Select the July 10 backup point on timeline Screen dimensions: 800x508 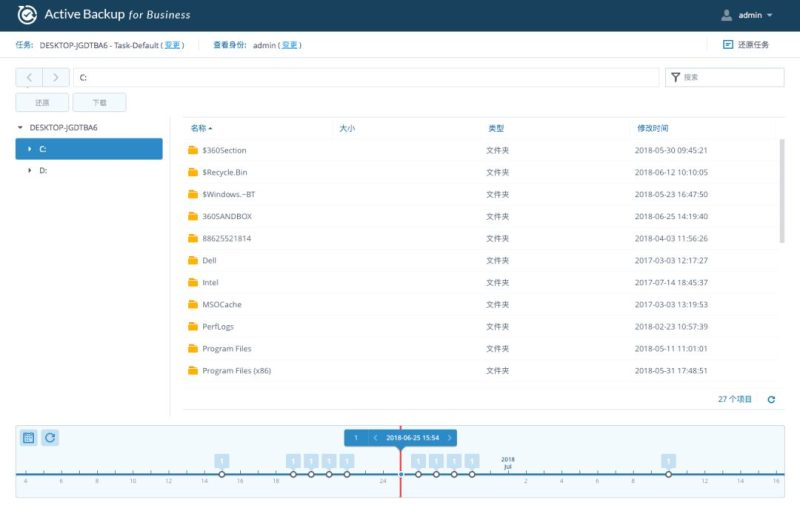(x=668, y=474)
